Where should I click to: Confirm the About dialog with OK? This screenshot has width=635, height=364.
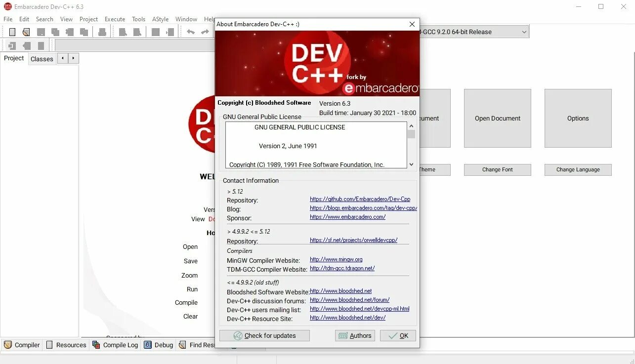pos(398,335)
